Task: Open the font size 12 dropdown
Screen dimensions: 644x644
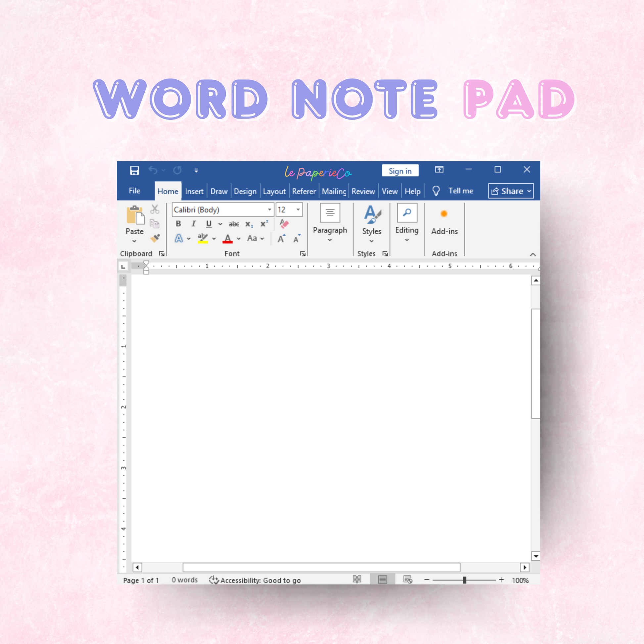Action: (x=298, y=210)
